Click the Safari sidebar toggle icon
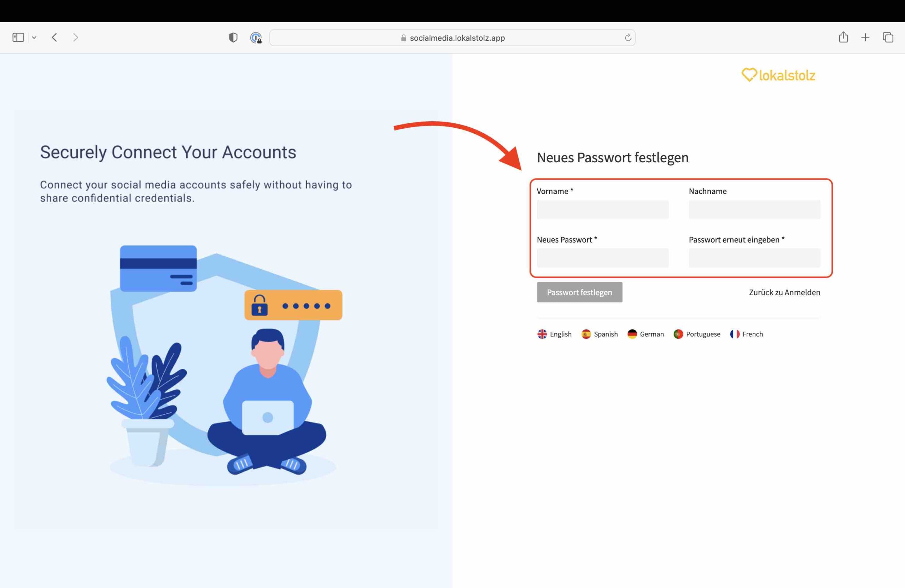The height and width of the screenshot is (588, 905). (x=18, y=37)
